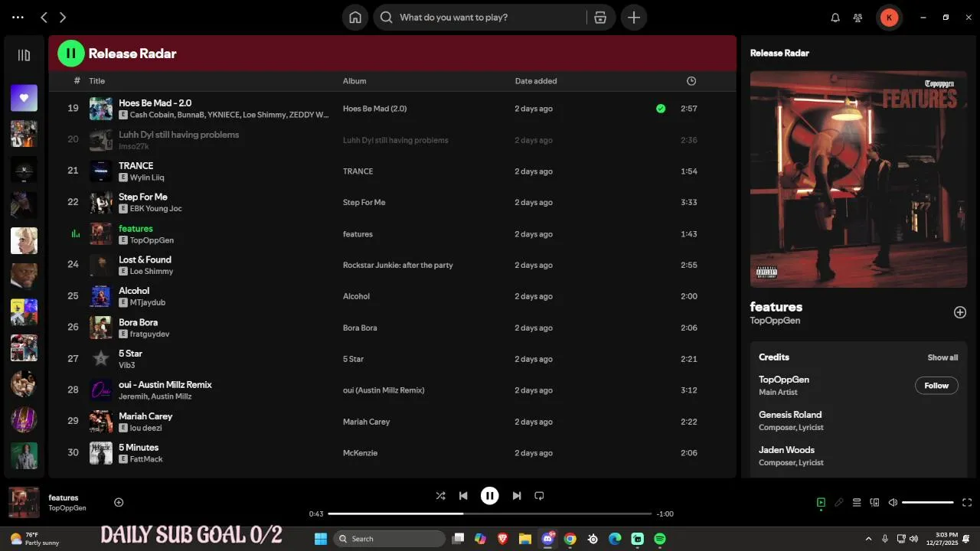
Task: Open TopOppGen link under features in right panel
Action: (775, 321)
